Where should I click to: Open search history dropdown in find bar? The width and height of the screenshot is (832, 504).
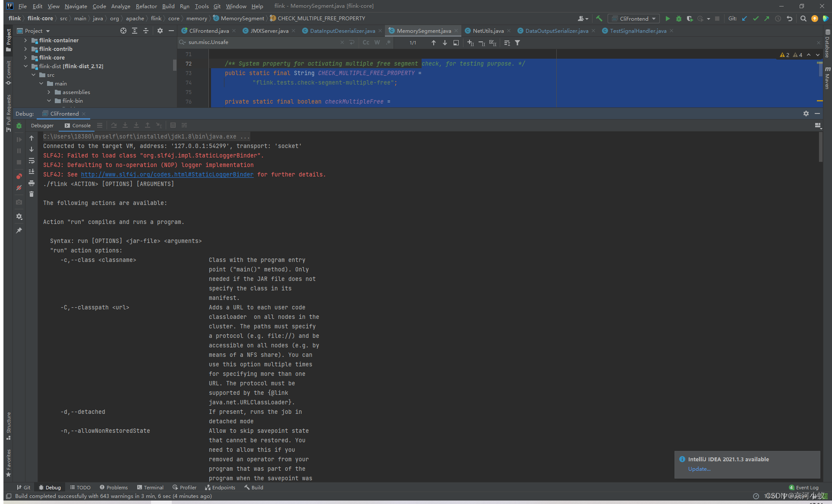click(183, 42)
